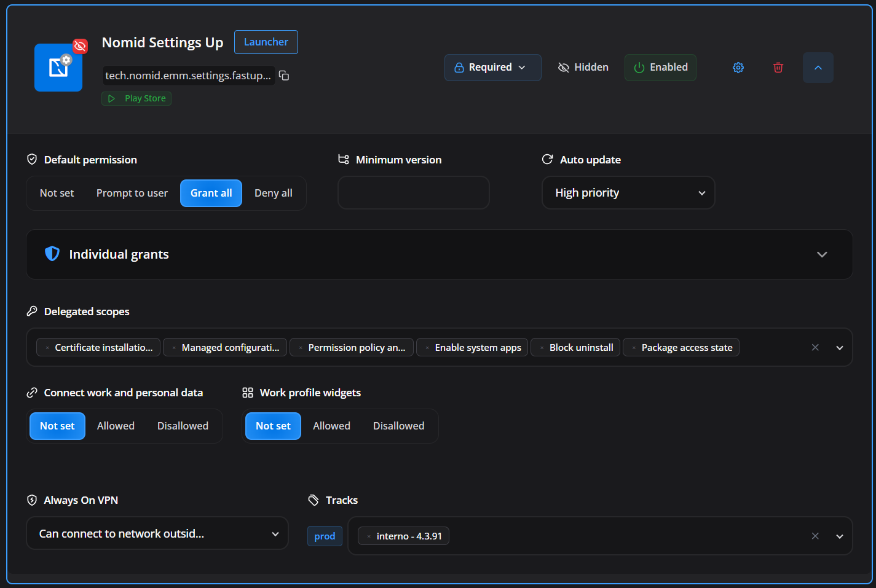
Task: Remove the Managed configurations scope tag
Action: [x=174, y=348]
